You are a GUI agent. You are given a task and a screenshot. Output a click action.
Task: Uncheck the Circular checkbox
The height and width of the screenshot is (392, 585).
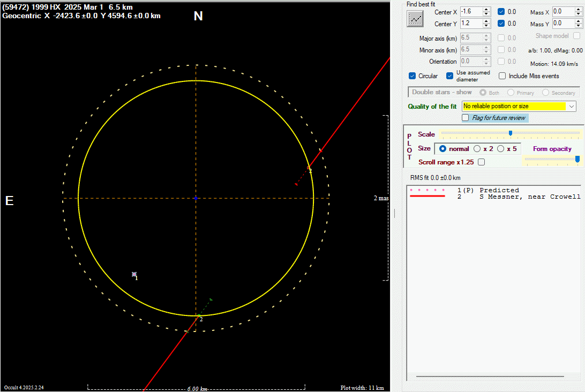point(412,76)
